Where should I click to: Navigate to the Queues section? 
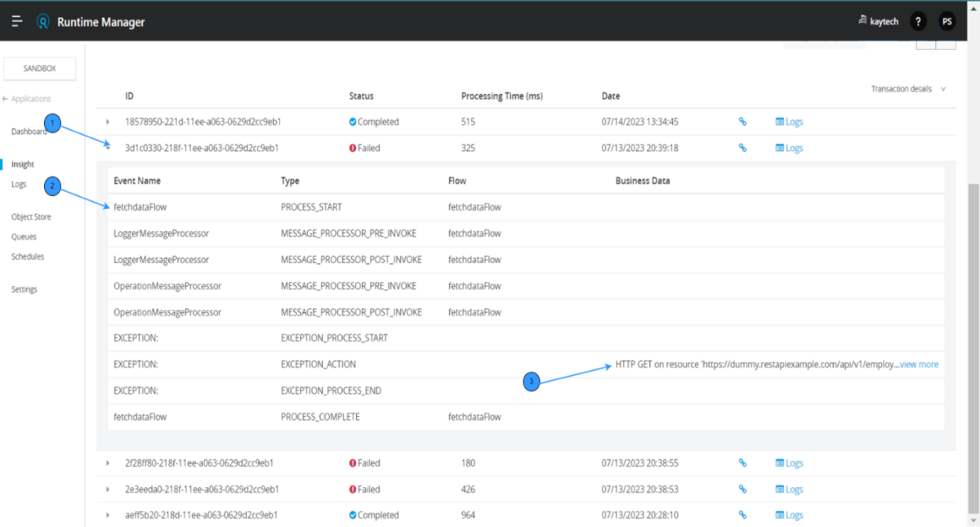(x=24, y=236)
